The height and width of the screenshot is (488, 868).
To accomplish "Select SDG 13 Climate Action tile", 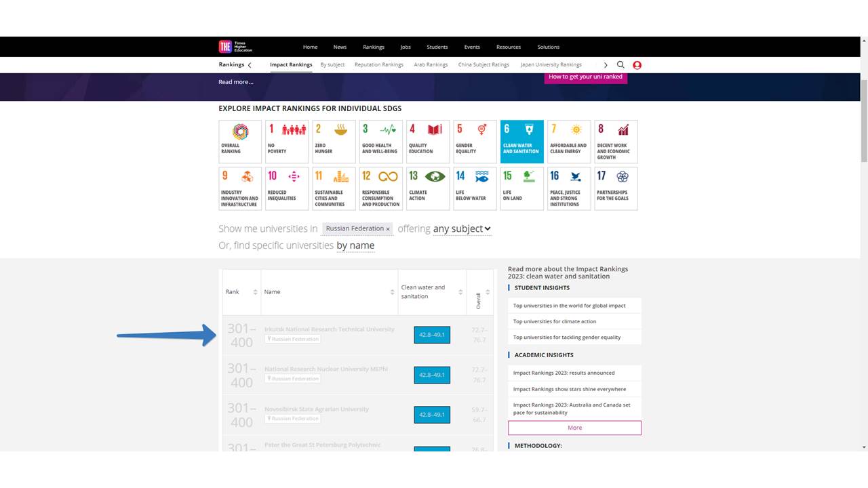I will point(428,188).
